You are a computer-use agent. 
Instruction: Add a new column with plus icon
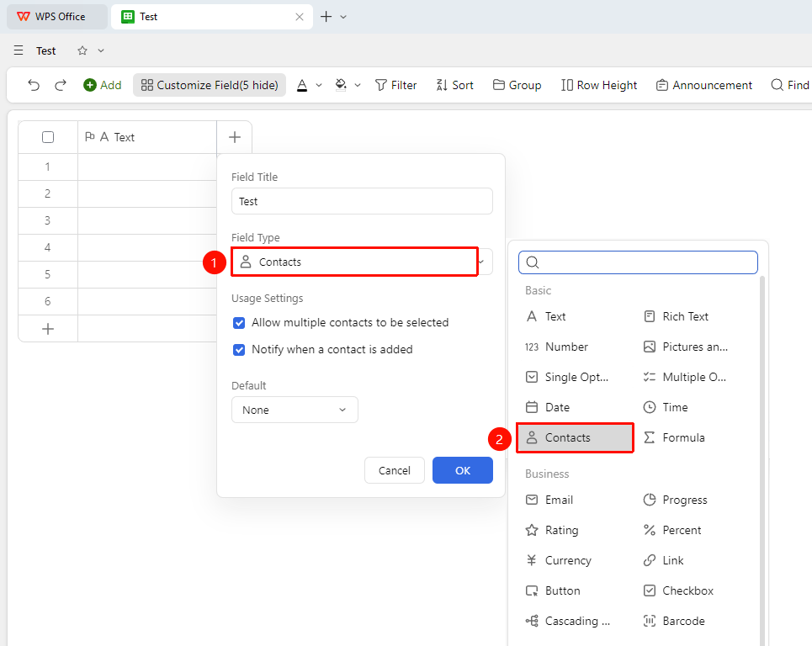(235, 137)
